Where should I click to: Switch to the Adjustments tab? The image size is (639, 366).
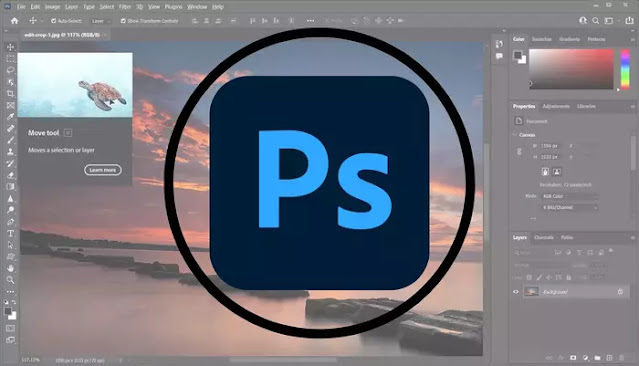point(556,106)
